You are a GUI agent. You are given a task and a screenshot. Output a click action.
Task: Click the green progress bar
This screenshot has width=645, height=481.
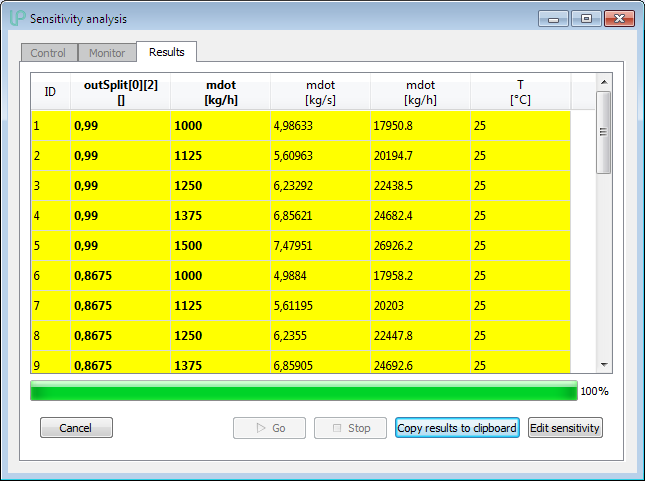click(304, 391)
